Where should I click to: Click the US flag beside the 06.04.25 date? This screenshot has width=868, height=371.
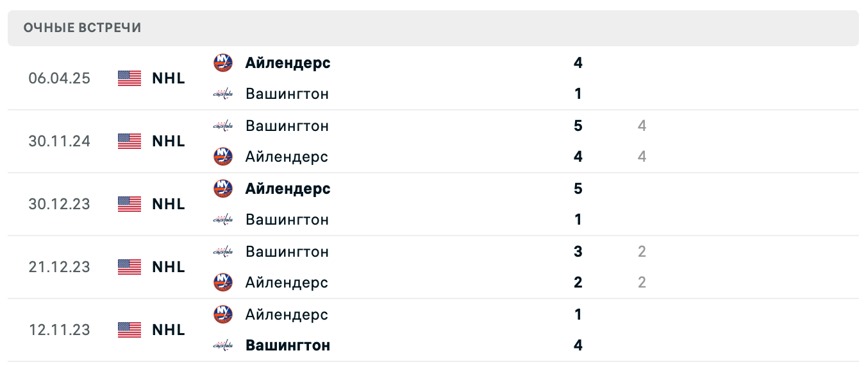[x=128, y=78]
